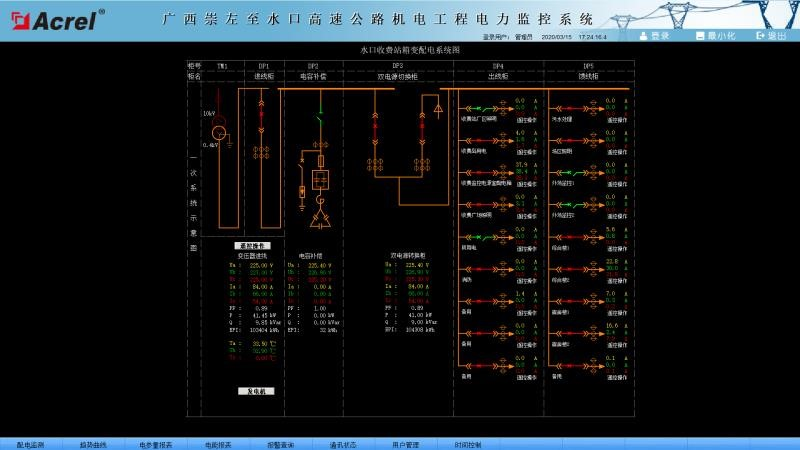Image resolution: width=800 pixels, height=450 pixels.
Task: Click the 登录 login user icon
Action: 643,36
